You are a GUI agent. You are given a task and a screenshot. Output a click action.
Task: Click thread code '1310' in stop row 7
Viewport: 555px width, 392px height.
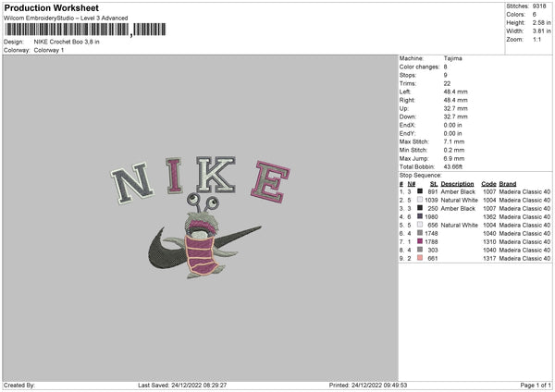[x=489, y=241]
